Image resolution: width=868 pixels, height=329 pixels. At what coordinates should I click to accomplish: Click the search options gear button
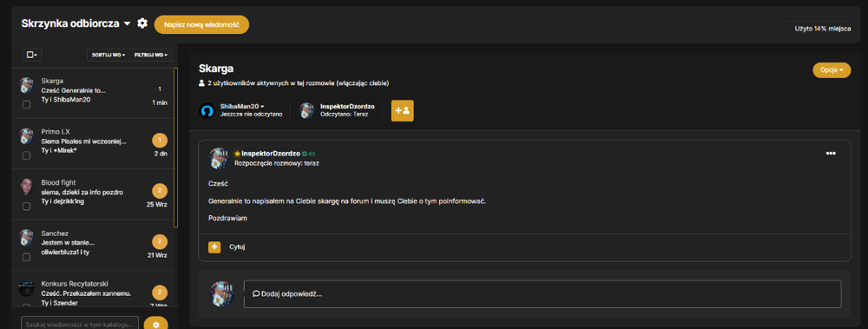155,324
